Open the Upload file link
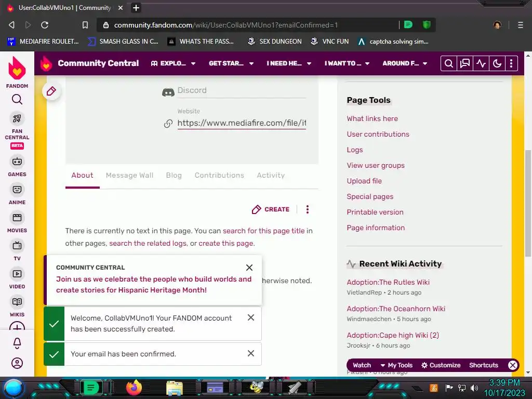The width and height of the screenshot is (532, 399). click(364, 181)
